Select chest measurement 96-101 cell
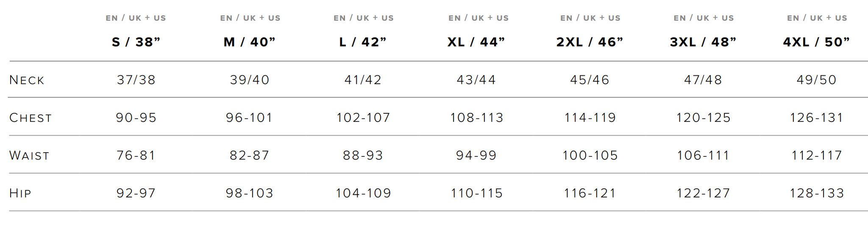The width and height of the screenshot is (868, 225). coord(249,118)
